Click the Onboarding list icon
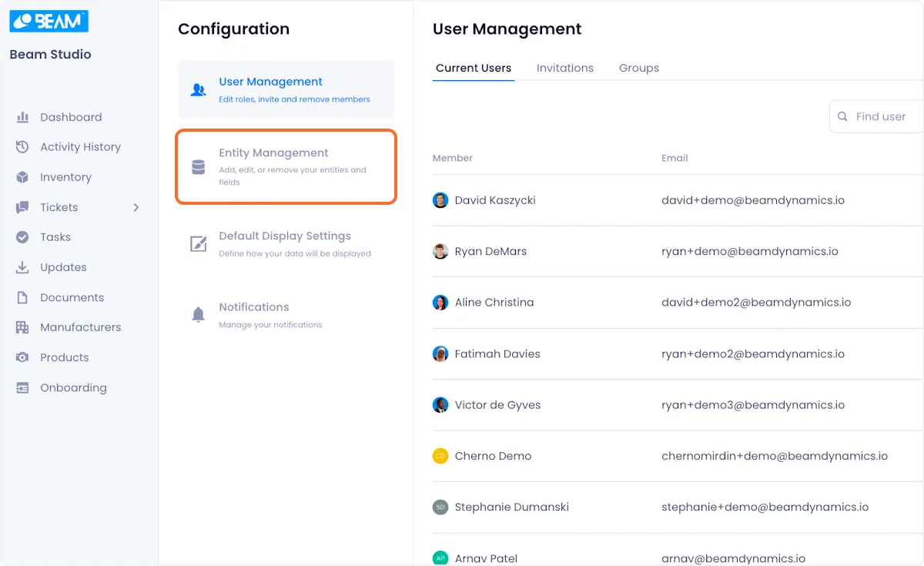 (22, 388)
